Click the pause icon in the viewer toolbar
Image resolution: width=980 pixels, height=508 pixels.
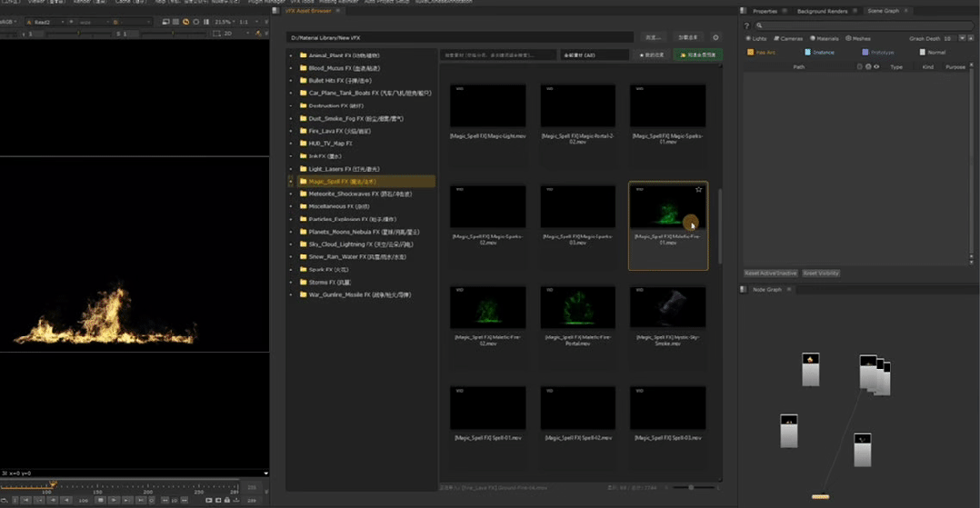click(206, 22)
